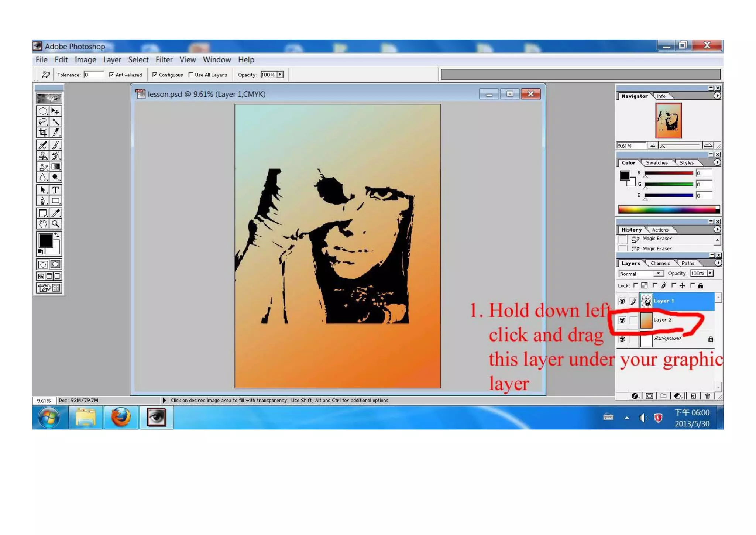Click the color spectrum ramp bar
Viewport: 756px width, 535px height.
pos(669,210)
